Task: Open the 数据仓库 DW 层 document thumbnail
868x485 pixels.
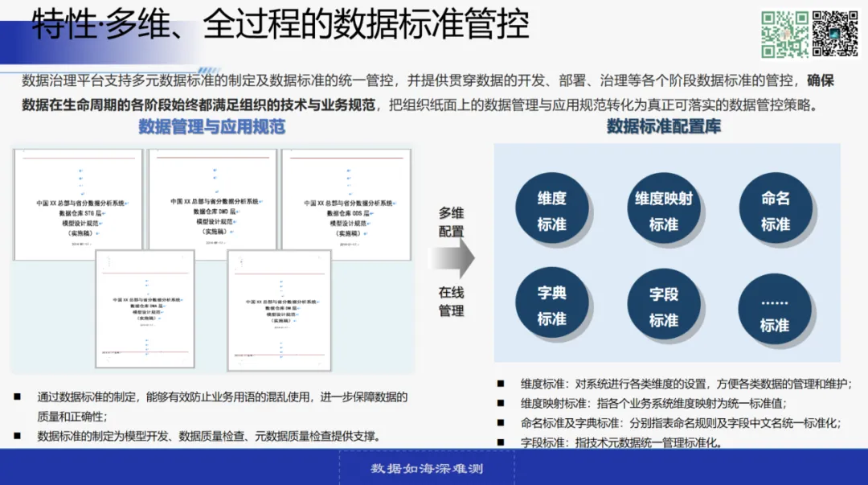Action: (280, 310)
